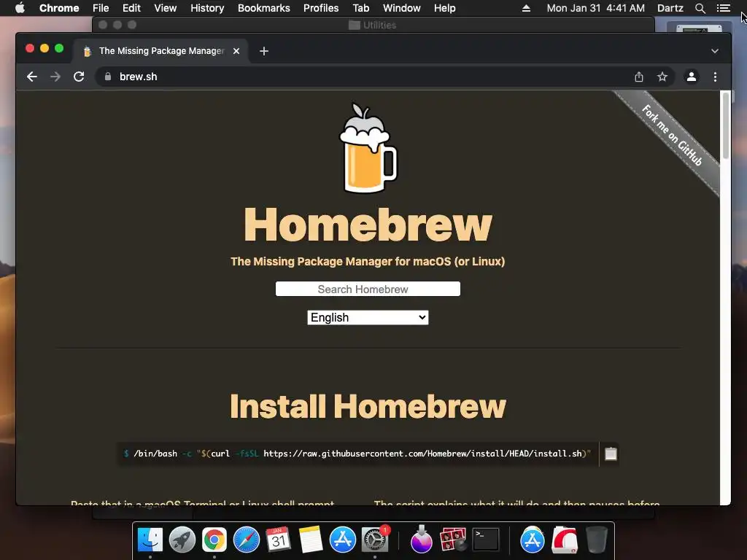Click the Homebrew beer mug logo

pos(368,148)
